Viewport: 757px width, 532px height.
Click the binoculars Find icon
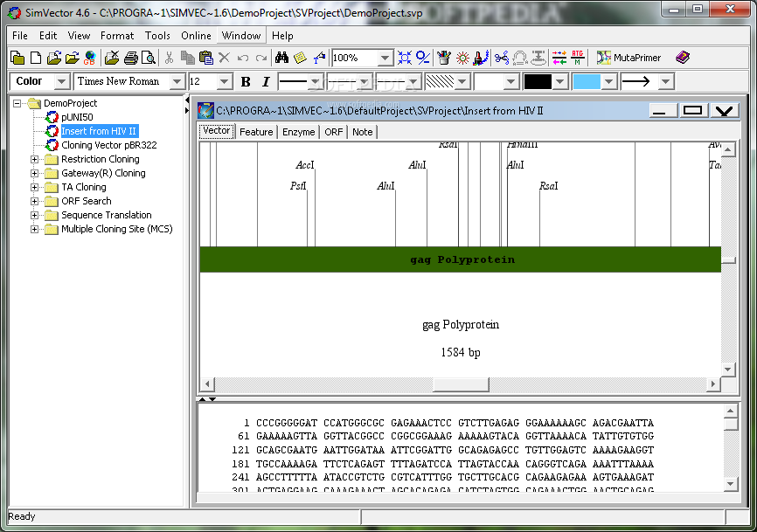(x=282, y=58)
